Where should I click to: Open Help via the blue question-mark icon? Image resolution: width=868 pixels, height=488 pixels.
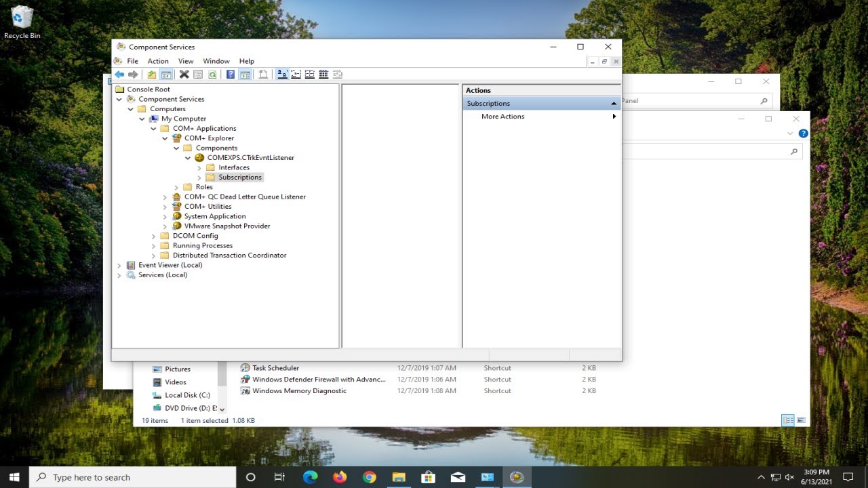(x=231, y=75)
